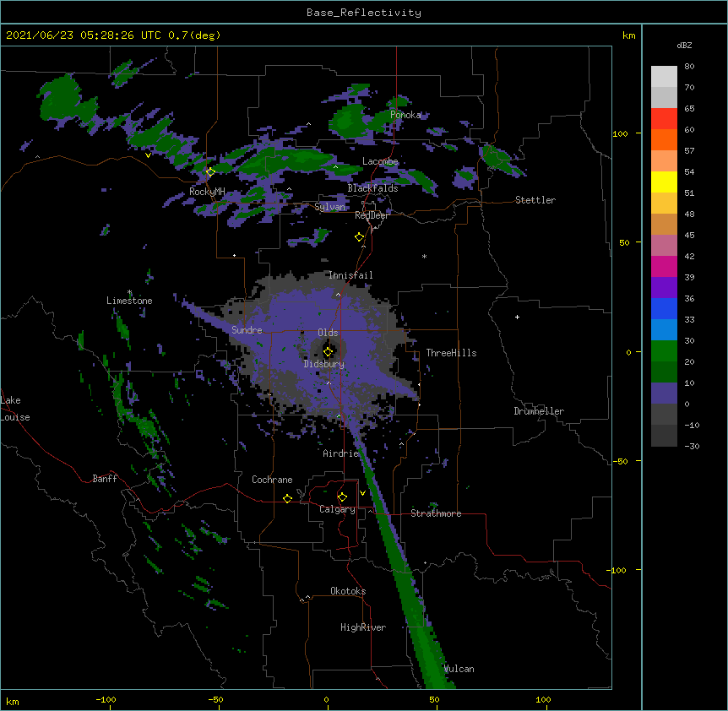This screenshot has width=728, height=711.
Task: Select the violet legend swatch below 39
Action: point(664,287)
